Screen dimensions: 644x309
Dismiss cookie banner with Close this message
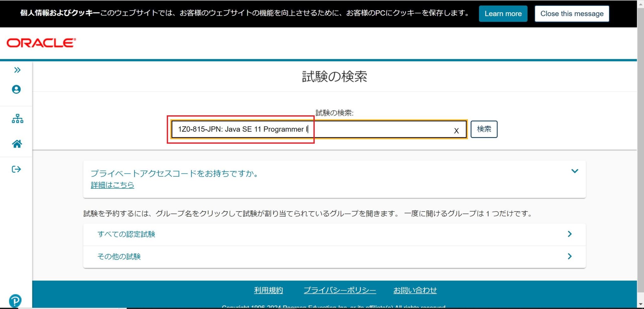click(572, 14)
